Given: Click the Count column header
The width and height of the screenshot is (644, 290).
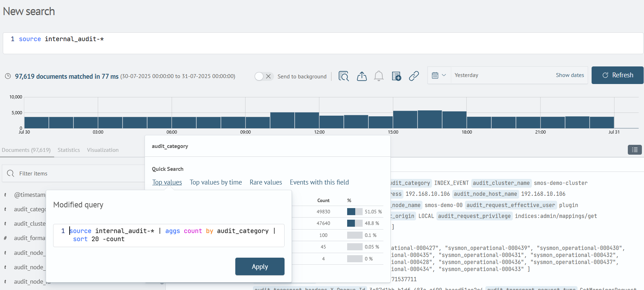Looking at the screenshot, I should click(x=323, y=200).
